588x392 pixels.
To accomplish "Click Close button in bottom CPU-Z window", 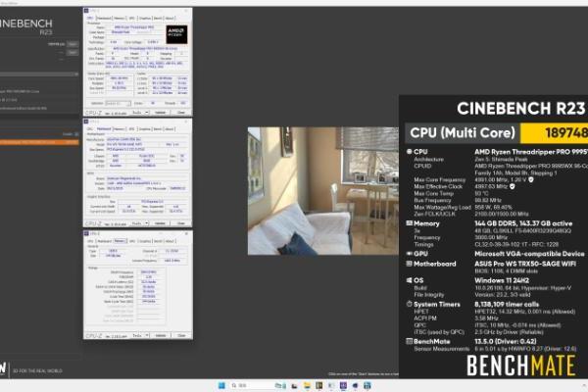I will click(180, 335).
